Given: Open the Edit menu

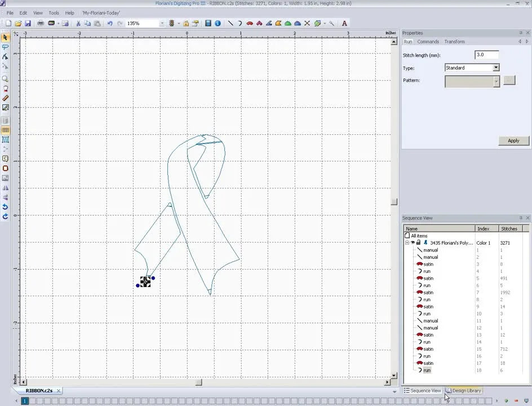Looking at the screenshot, I should (23, 13).
